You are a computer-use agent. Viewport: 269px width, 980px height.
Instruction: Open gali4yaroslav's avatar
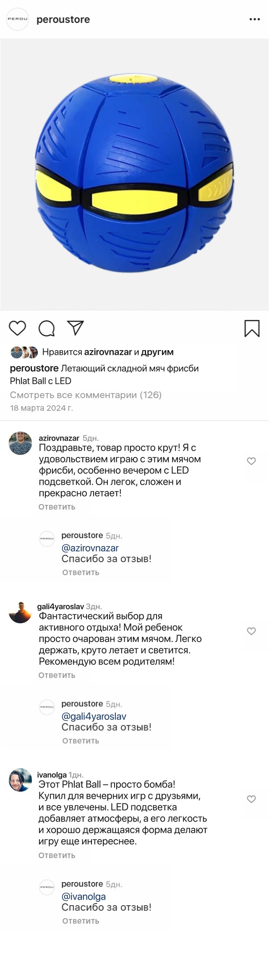point(20,612)
